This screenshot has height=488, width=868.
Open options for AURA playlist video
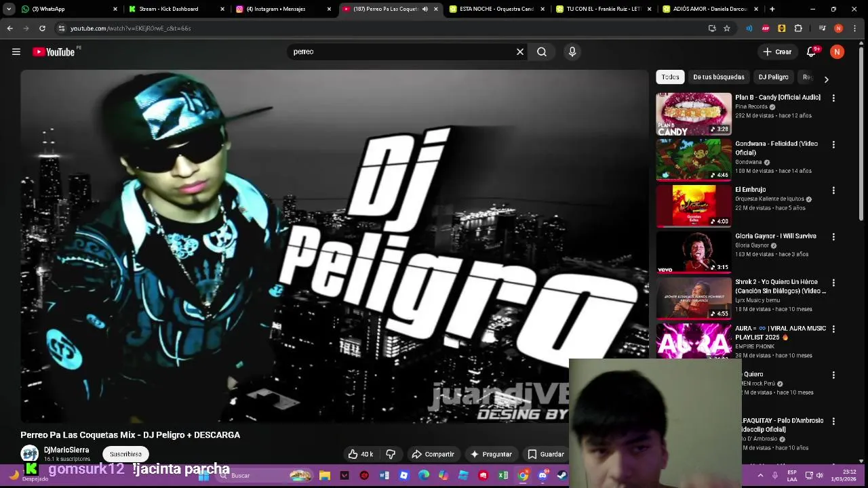coord(833,329)
